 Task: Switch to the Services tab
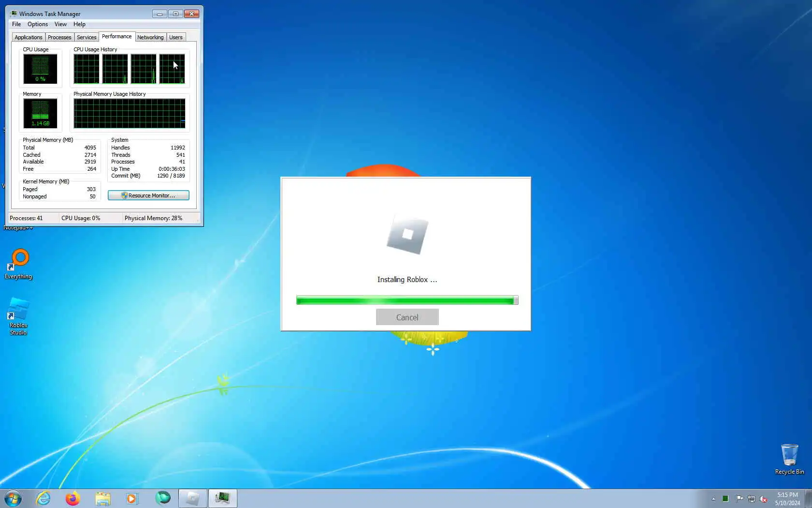click(x=87, y=37)
